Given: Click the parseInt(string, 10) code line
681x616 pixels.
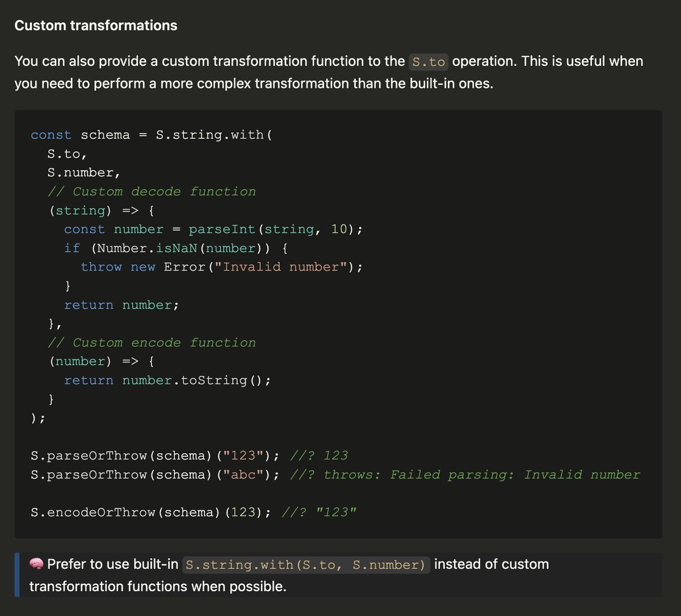Looking at the screenshot, I should pyautogui.click(x=213, y=229).
